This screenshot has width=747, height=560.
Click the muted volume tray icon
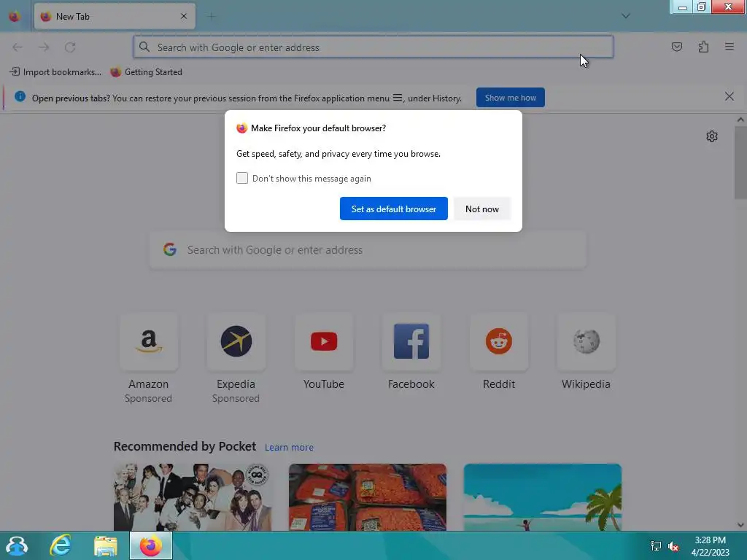[673, 546]
